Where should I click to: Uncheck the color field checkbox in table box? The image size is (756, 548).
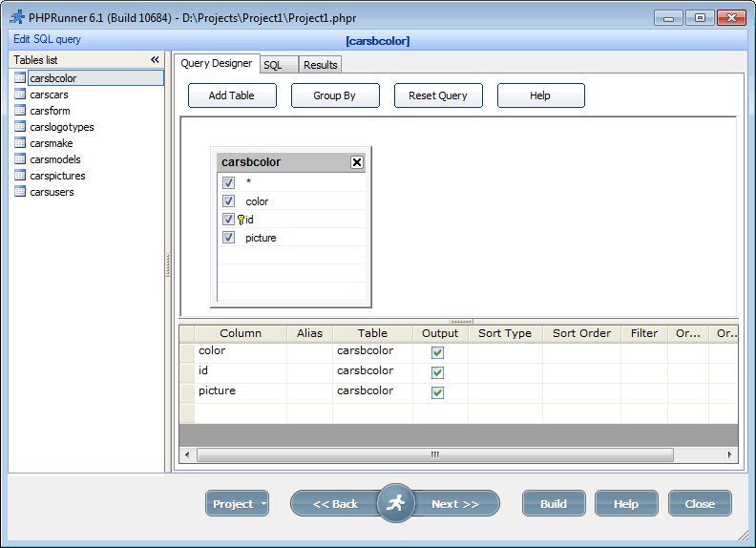click(228, 201)
